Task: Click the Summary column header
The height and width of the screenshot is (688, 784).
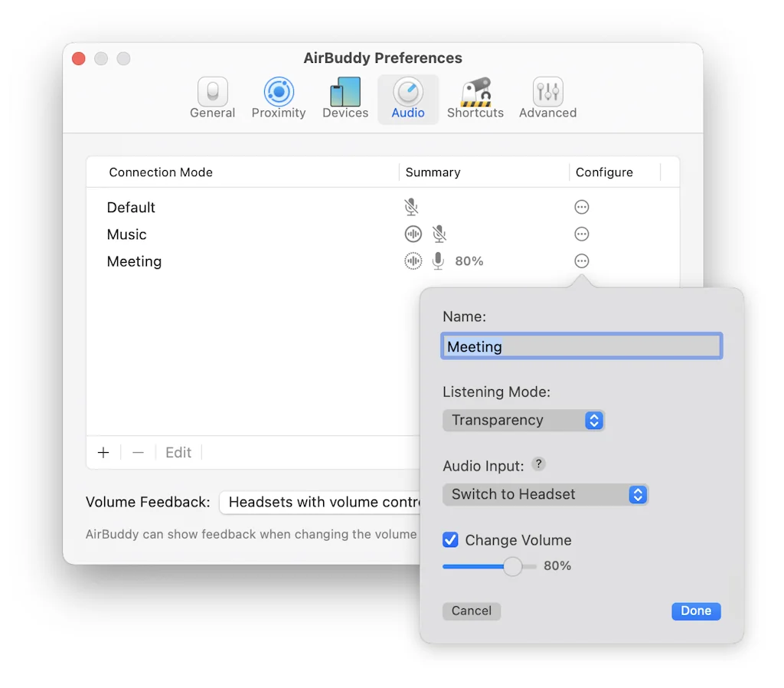Action: tap(433, 172)
